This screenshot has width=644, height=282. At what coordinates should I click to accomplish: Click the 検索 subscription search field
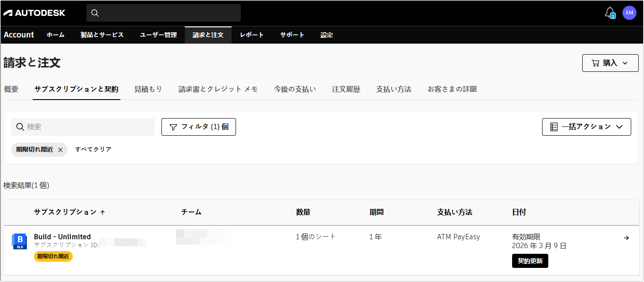(82, 127)
